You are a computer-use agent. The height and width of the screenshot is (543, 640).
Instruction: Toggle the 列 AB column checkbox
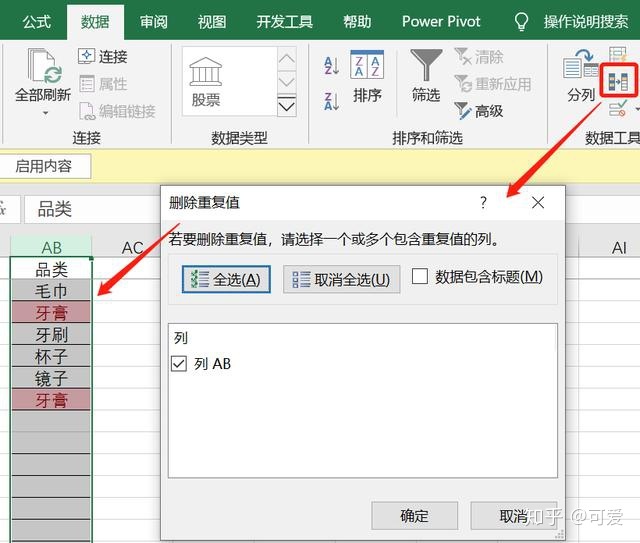coord(179,363)
